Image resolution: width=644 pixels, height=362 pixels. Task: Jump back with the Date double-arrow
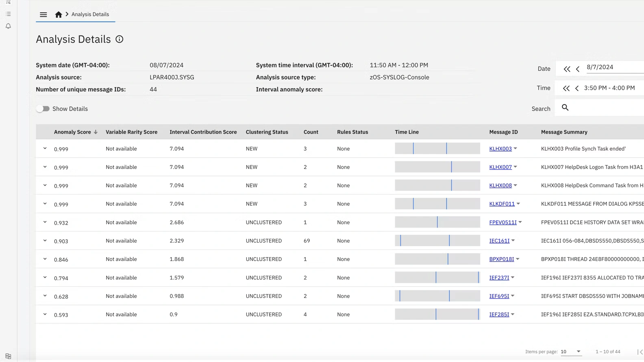point(567,69)
